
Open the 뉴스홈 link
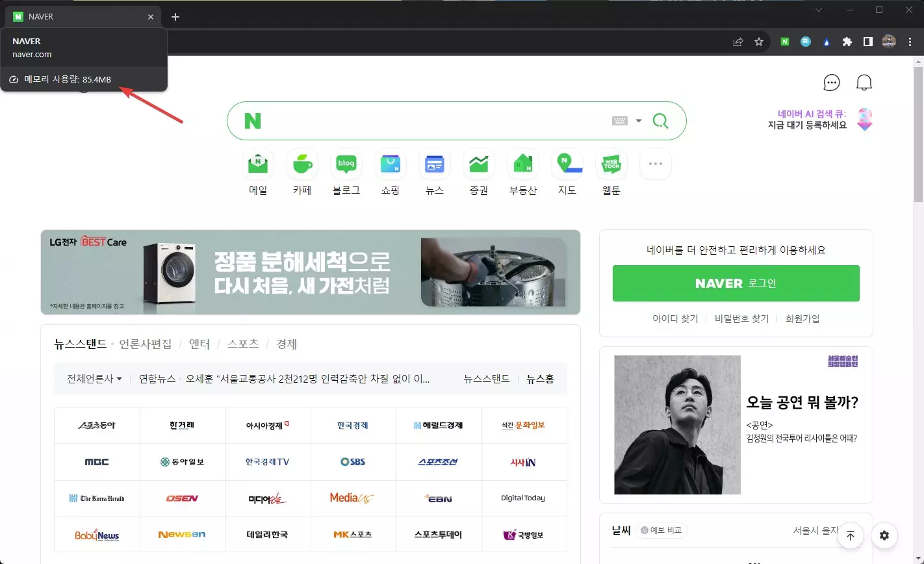coord(541,379)
